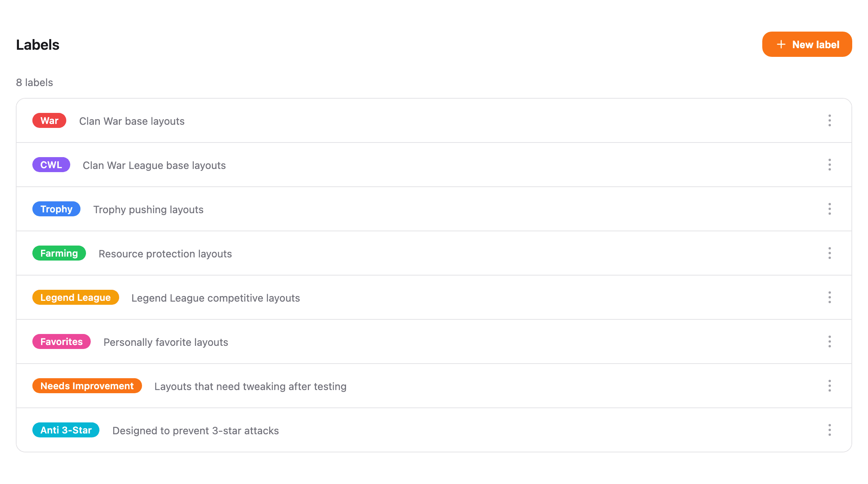The width and height of the screenshot is (868, 484).
Task: Open the Favorites label's three-dot menu
Action: [x=829, y=341]
